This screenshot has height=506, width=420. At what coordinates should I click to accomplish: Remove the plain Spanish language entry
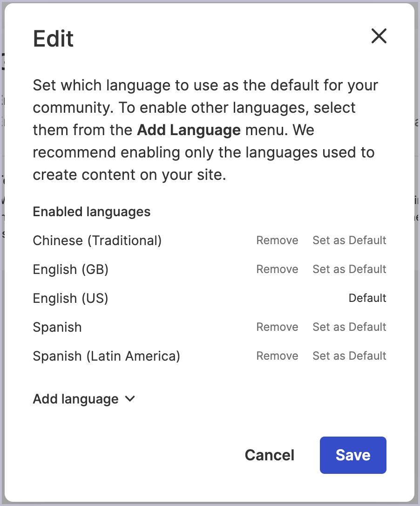[277, 327]
